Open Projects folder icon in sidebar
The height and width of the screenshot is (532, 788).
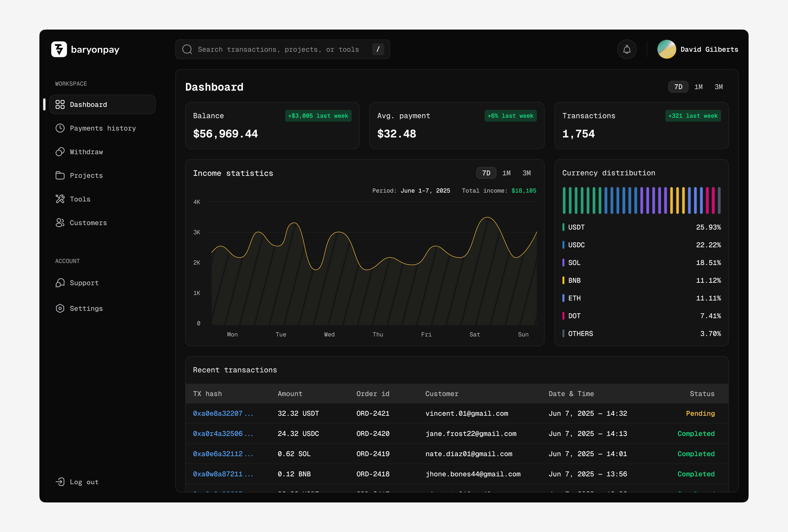click(x=60, y=175)
